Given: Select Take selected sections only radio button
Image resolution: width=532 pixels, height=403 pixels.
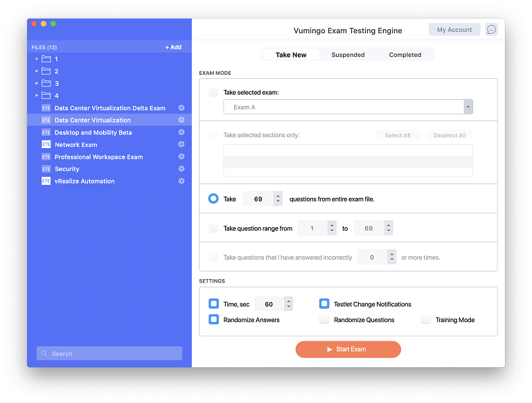Looking at the screenshot, I should point(213,135).
